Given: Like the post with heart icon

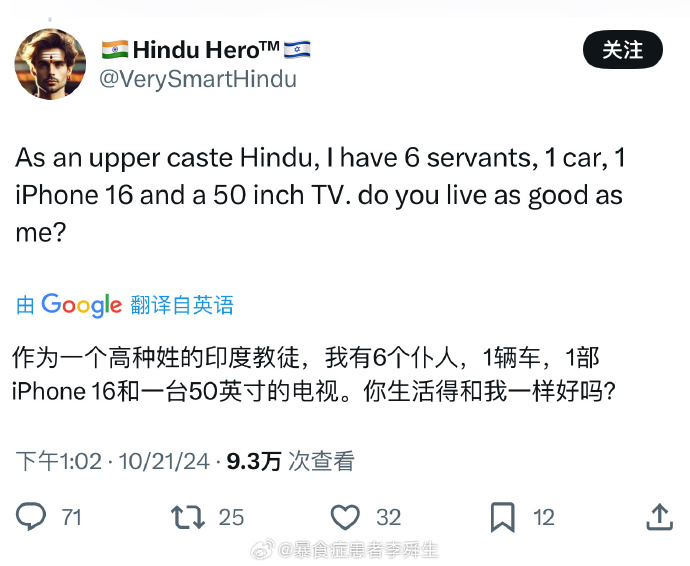Looking at the screenshot, I should click(x=345, y=517).
